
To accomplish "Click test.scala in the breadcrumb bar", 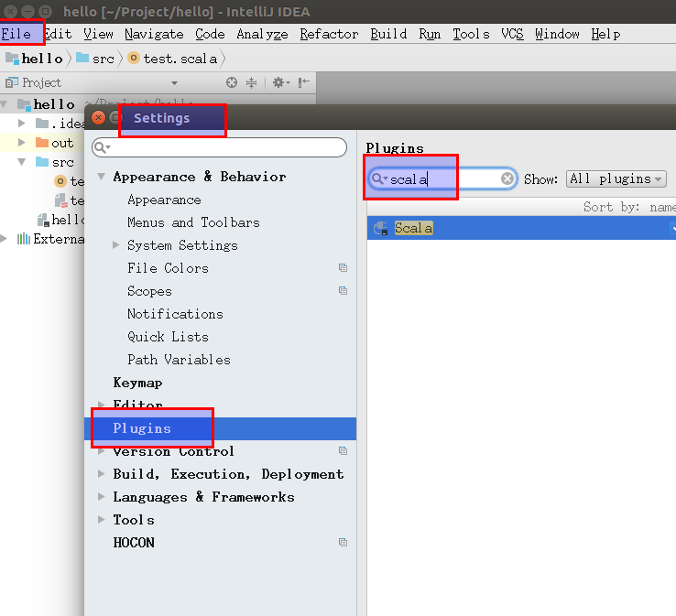I will pos(180,59).
